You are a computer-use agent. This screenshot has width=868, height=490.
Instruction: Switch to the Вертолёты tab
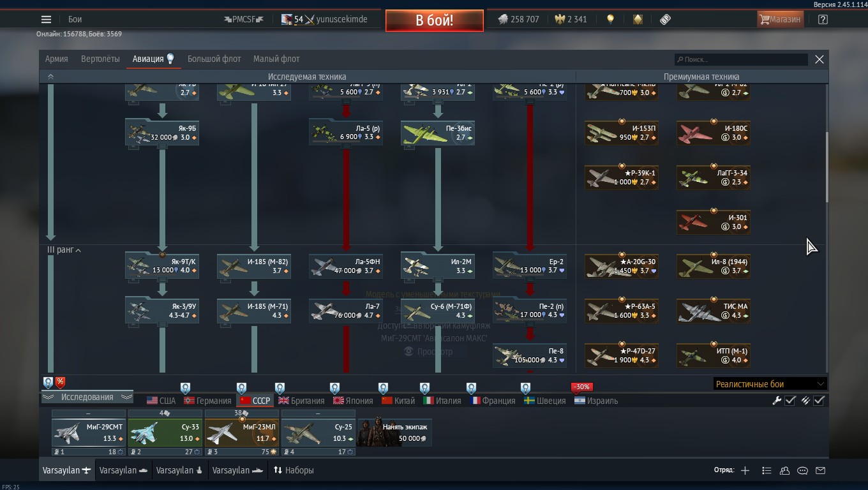pos(100,59)
